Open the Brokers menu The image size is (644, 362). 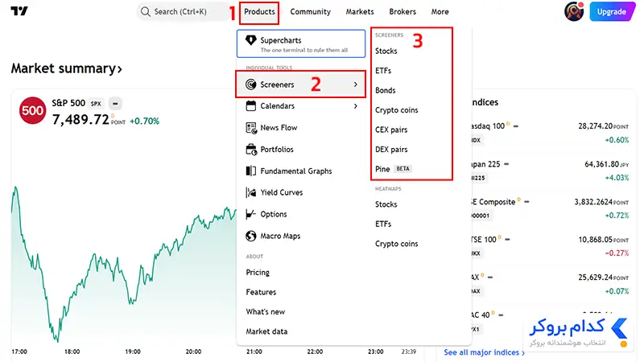tap(402, 12)
